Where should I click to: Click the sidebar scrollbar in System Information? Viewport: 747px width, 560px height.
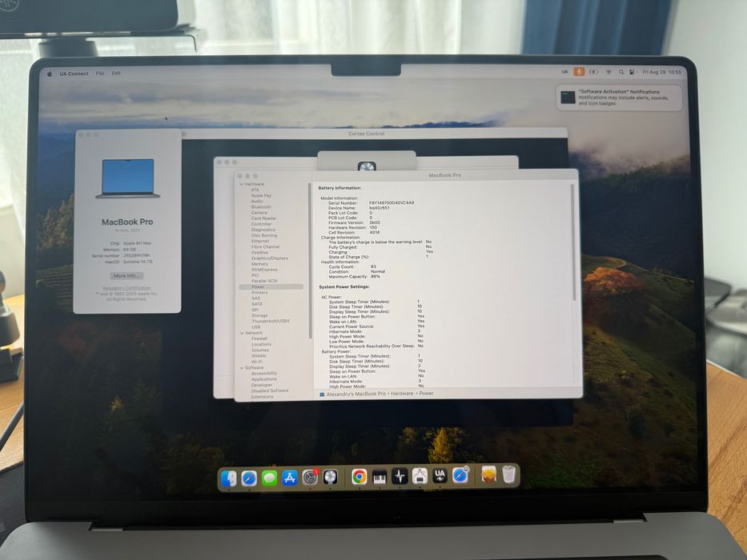[x=310, y=261]
